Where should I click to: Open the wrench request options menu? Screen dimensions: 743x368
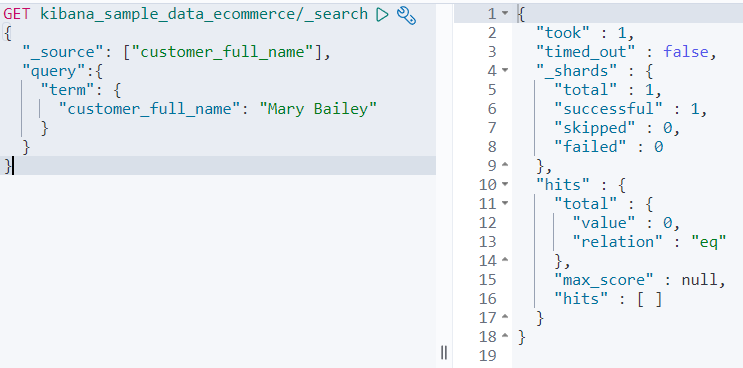click(x=406, y=15)
